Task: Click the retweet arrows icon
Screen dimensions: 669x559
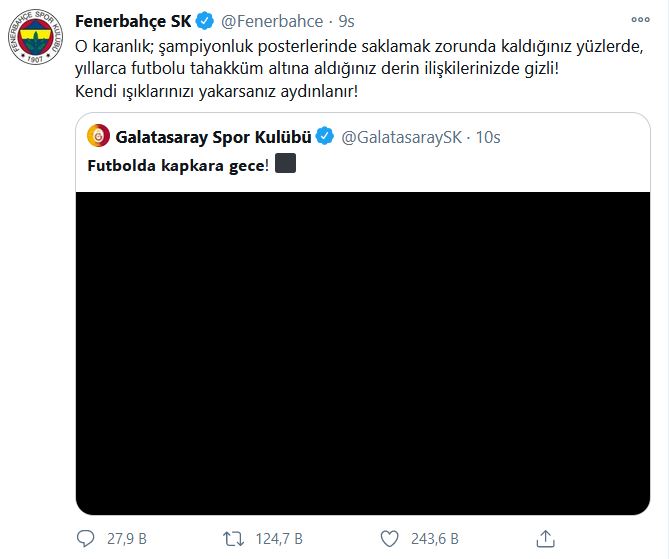Action: point(233,539)
